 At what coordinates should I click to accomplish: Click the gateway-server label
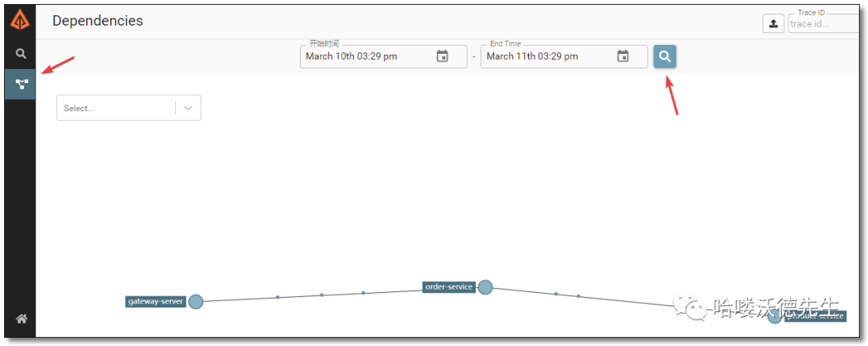point(156,302)
